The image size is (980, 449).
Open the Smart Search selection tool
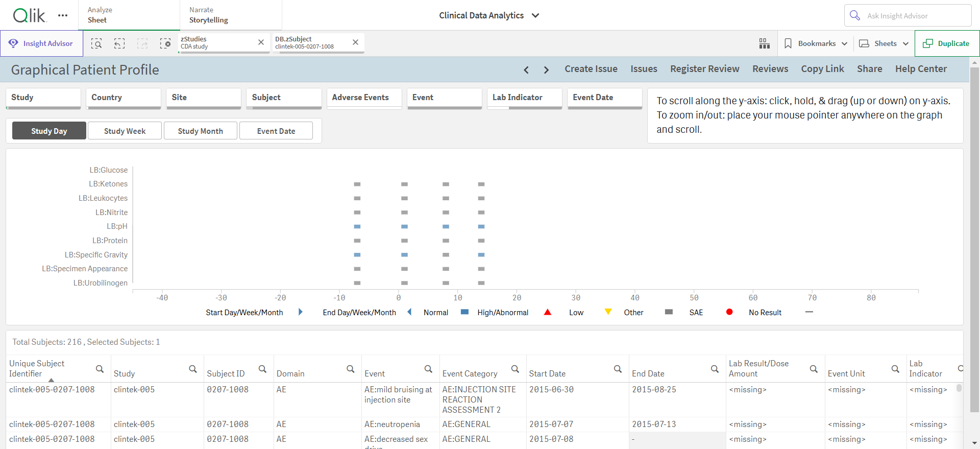pyautogui.click(x=96, y=43)
